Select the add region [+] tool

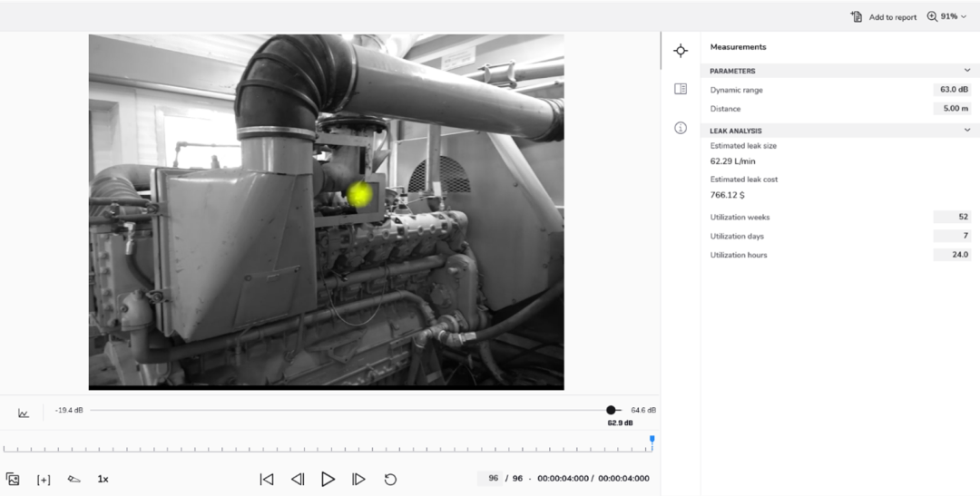pos(44,480)
